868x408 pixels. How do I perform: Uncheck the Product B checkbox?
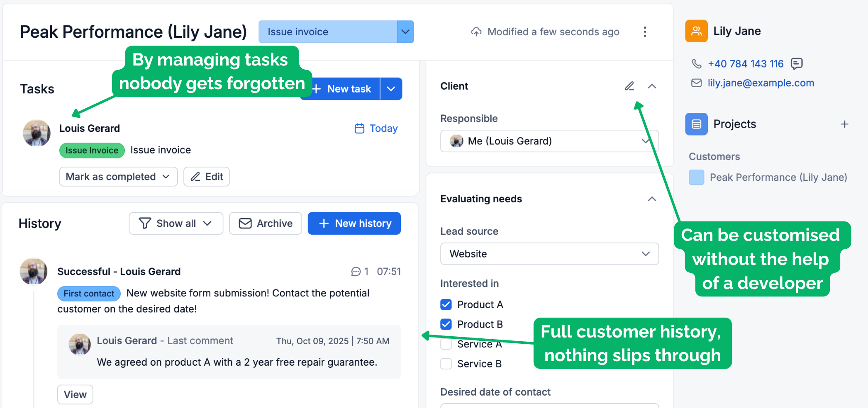click(446, 324)
